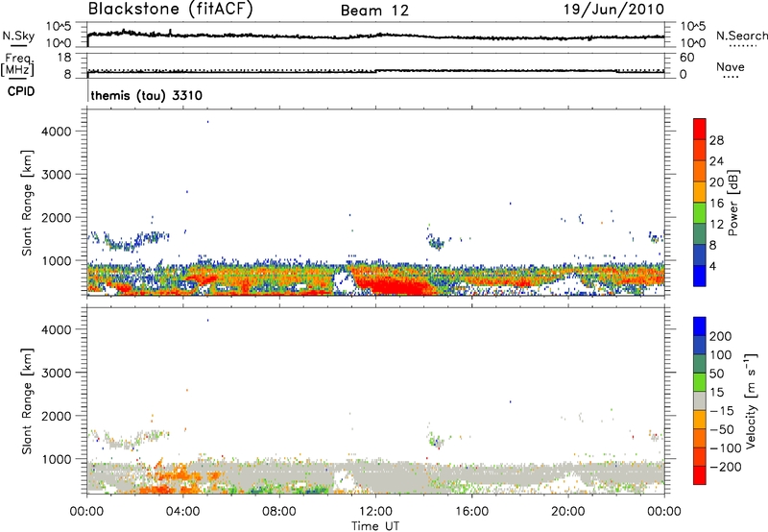Click the '12:00' time axis label

coord(375,512)
